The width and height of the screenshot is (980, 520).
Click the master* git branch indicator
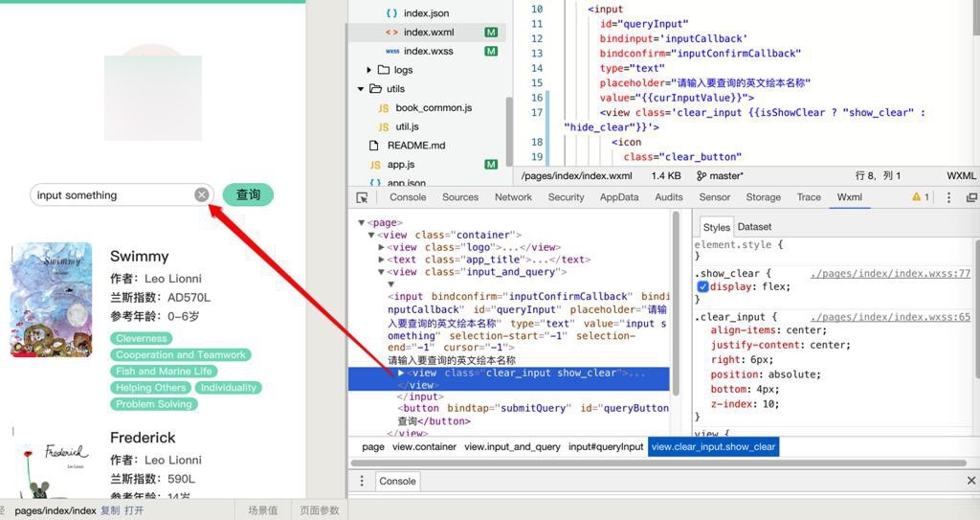click(x=720, y=176)
